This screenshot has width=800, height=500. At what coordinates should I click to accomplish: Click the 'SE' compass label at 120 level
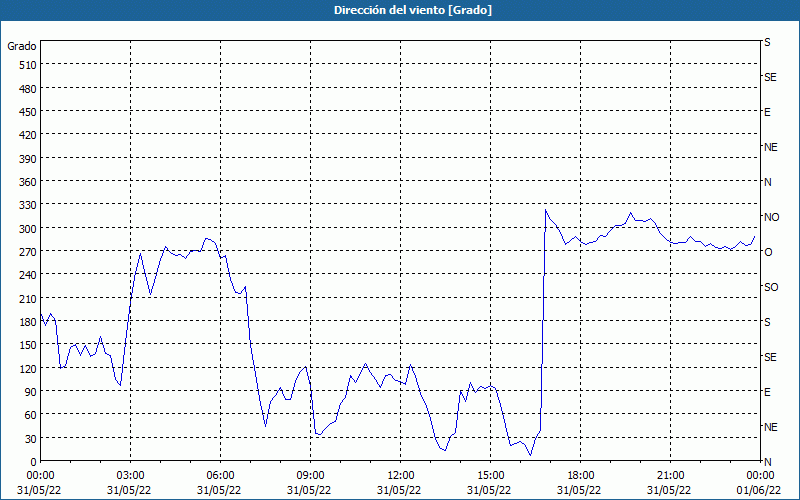(770, 357)
